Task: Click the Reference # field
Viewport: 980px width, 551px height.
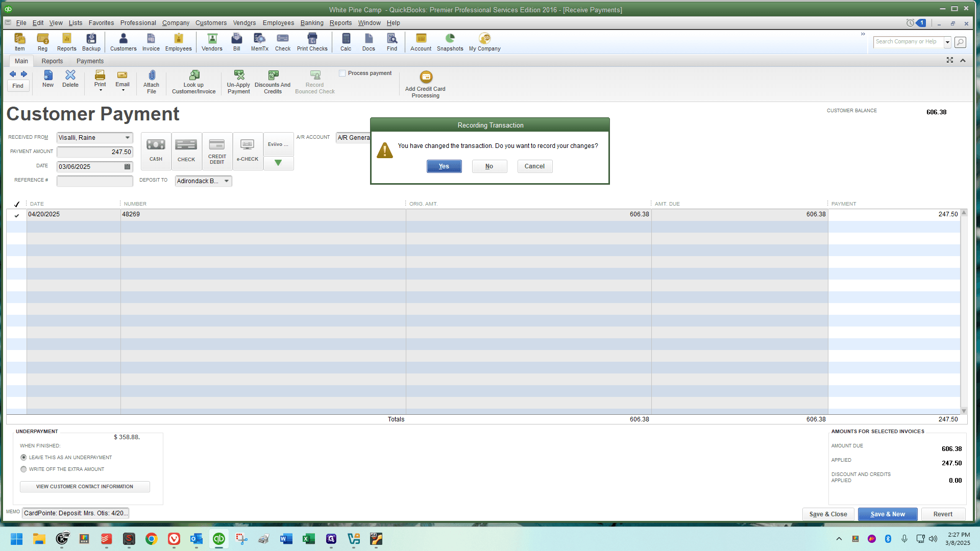Action: click(95, 181)
